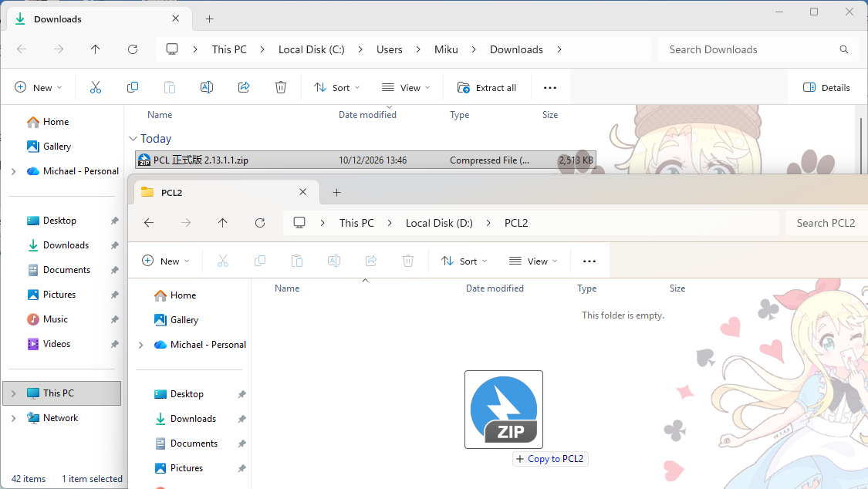
Task: Open See more (…) in Downloads toolbar
Action: point(549,87)
